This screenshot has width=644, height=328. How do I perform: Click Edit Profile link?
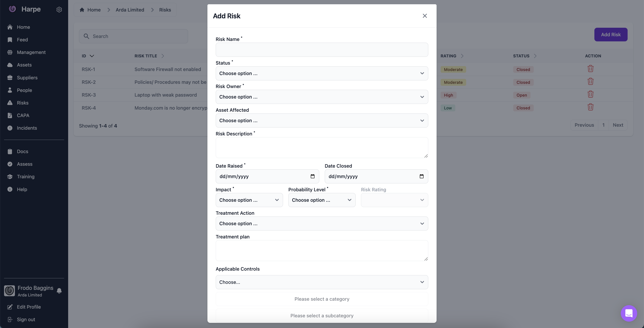pos(29,307)
